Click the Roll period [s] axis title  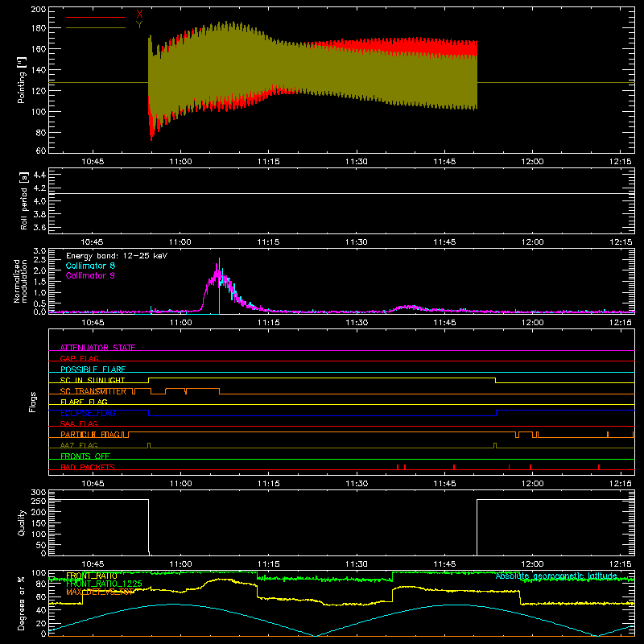click(24, 200)
